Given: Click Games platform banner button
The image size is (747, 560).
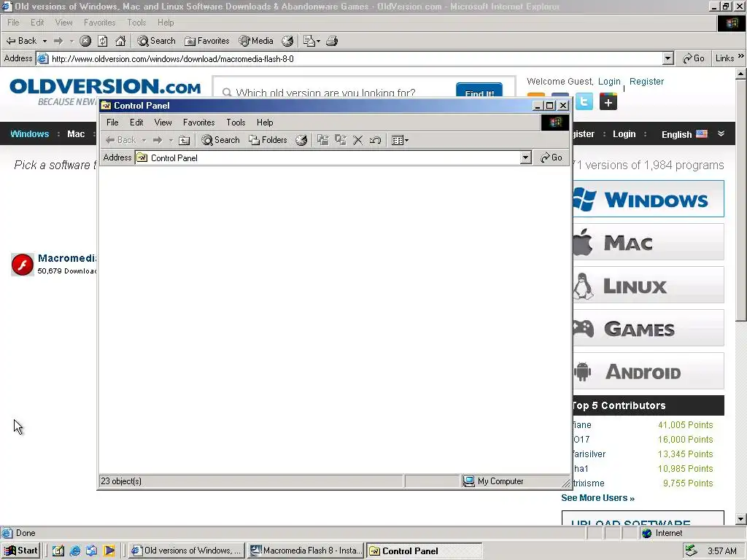Looking at the screenshot, I should (649, 328).
